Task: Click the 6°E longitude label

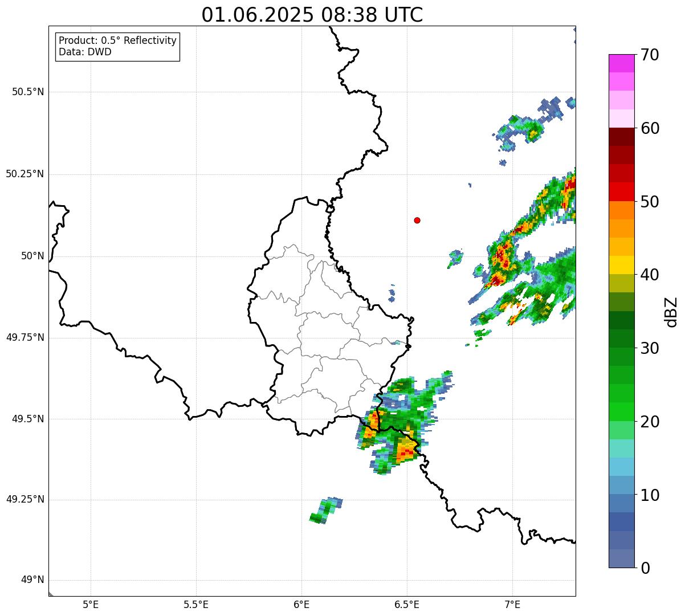Action: point(301,605)
